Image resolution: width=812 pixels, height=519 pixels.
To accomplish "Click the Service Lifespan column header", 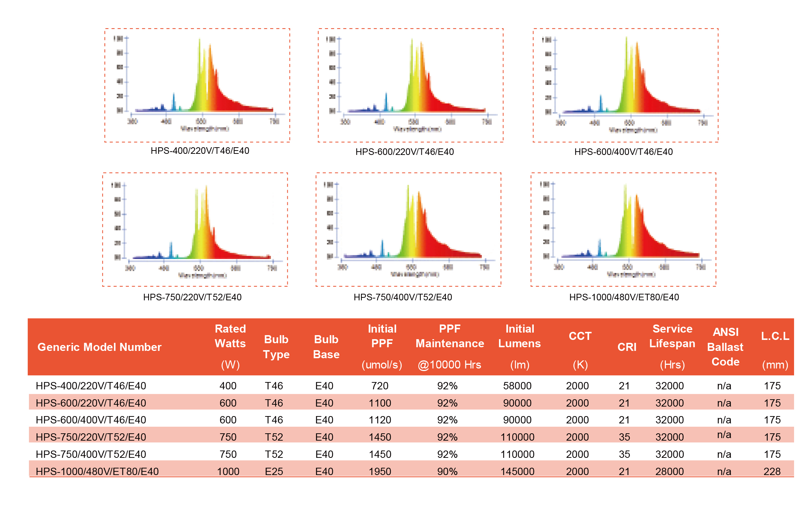I will [x=672, y=346].
